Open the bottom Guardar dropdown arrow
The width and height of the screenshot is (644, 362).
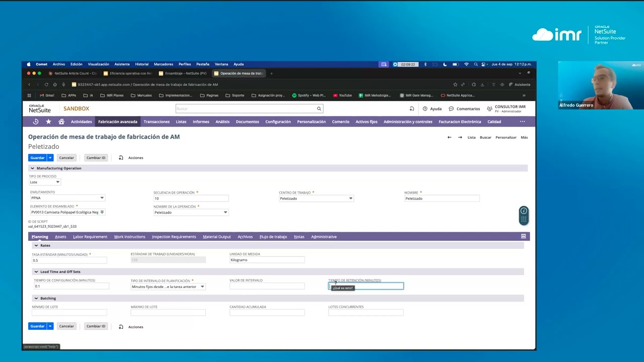click(x=50, y=326)
